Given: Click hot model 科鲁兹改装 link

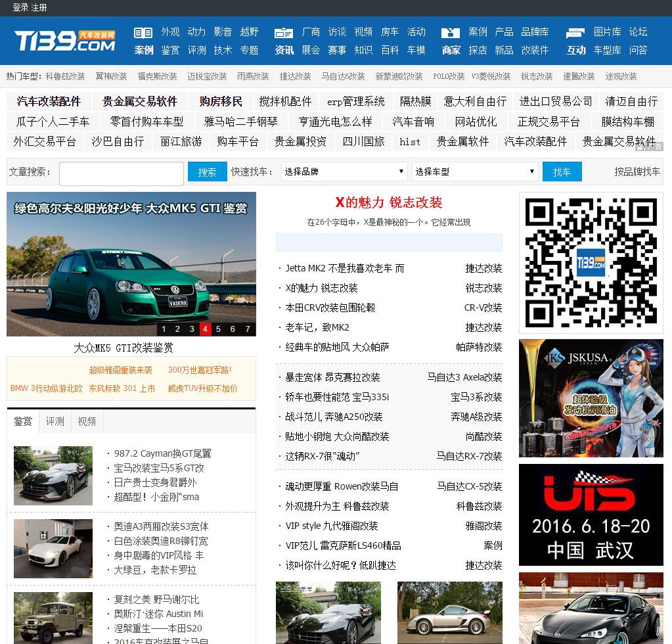Looking at the screenshot, I should coord(65,76).
